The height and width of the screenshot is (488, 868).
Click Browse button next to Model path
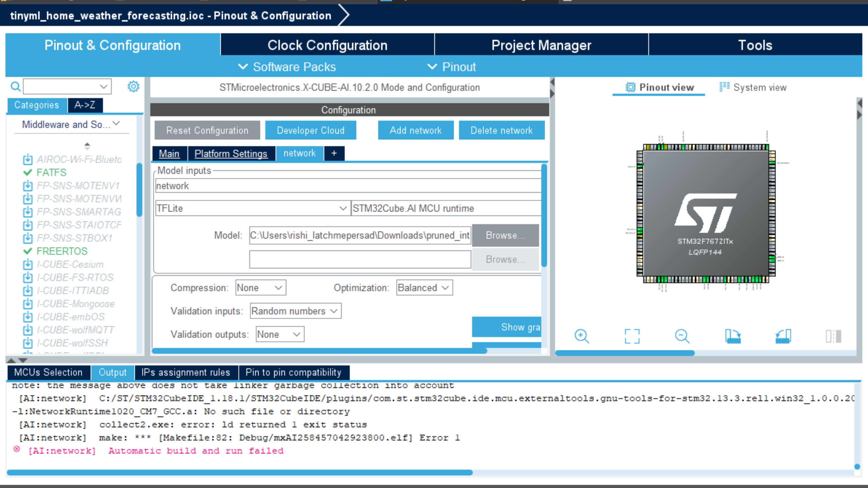pos(505,235)
